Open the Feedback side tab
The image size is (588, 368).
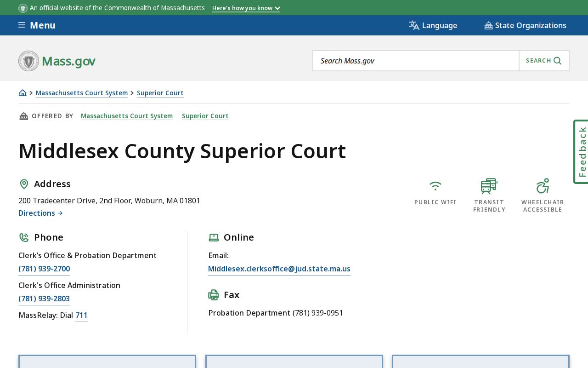(581, 152)
